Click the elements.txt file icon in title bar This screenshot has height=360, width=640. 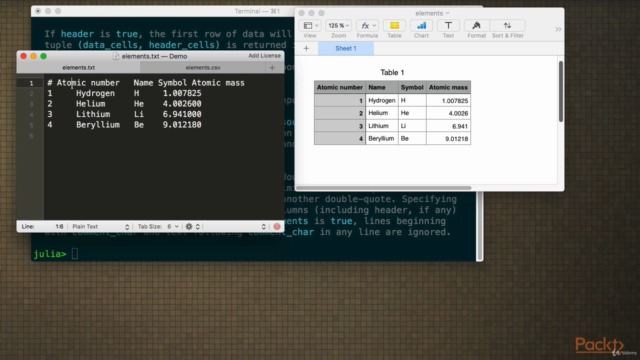click(116, 56)
